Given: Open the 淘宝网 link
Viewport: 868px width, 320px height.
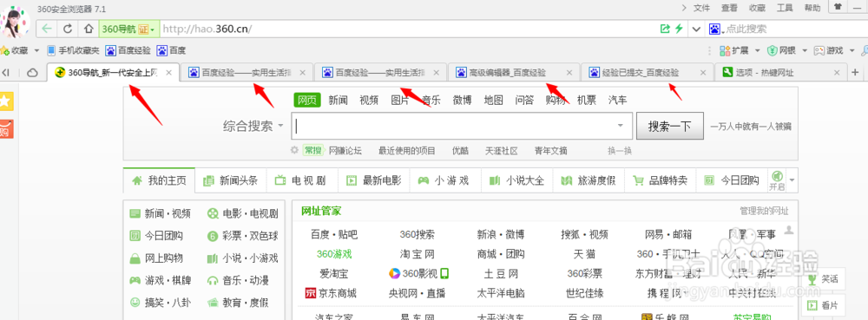Looking at the screenshot, I should [x=417, y=254].
